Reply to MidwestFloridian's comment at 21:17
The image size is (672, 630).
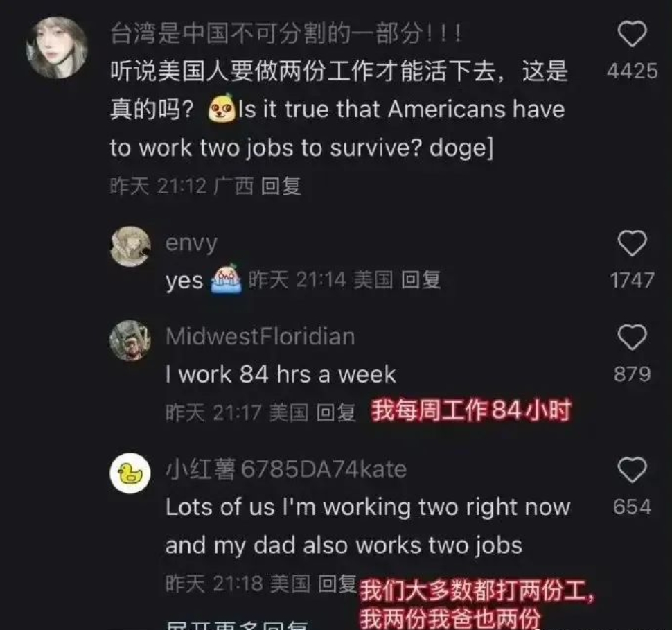(x=337, y=412)
